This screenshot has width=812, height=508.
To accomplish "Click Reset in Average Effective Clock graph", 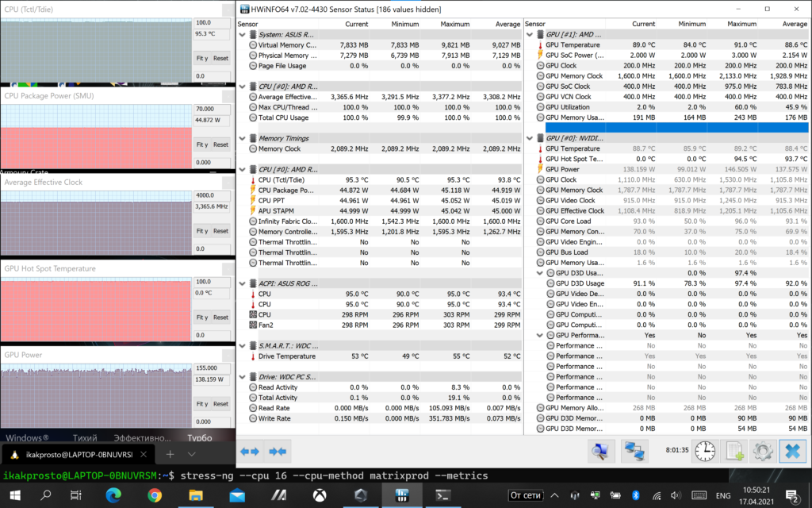I will pyautogui.click(x=220, y=231).
